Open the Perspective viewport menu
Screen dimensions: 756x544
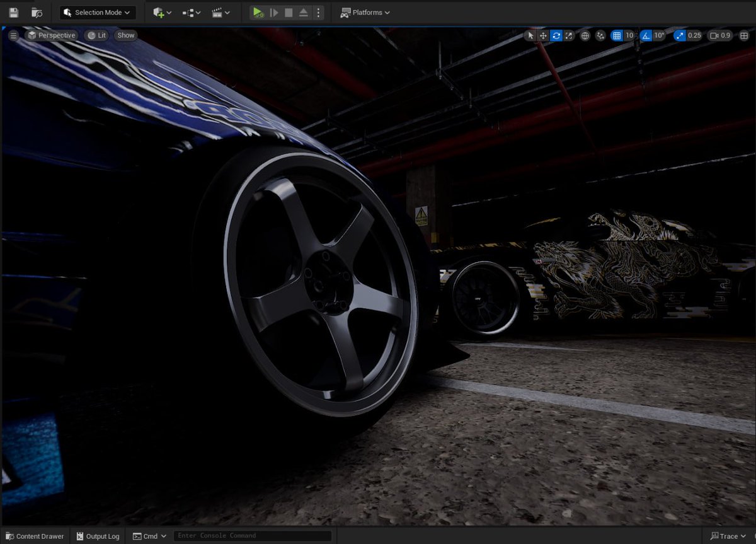click(51, 35)
